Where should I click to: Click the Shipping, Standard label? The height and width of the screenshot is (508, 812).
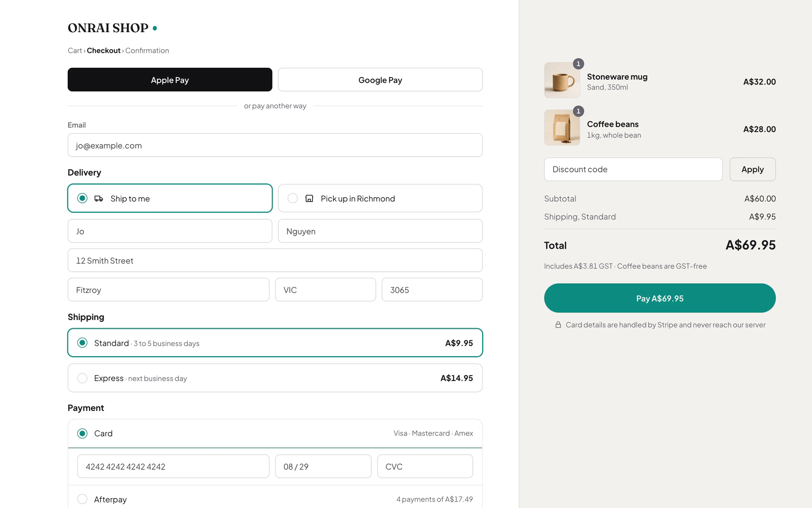pyautogui.click(x=580, y=217)
